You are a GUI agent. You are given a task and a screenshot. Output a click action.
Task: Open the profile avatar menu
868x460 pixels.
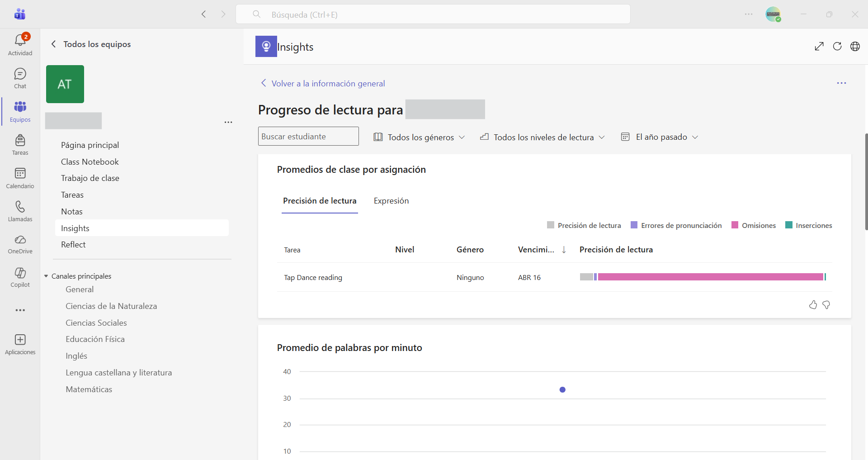pyautogui.click(x=773, y=14)
